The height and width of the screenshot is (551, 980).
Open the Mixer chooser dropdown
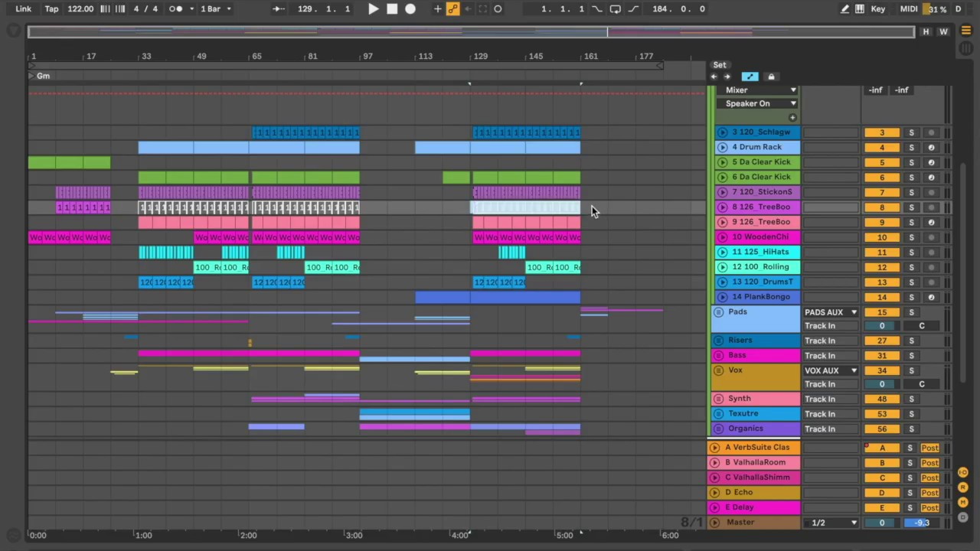point(758,90)
